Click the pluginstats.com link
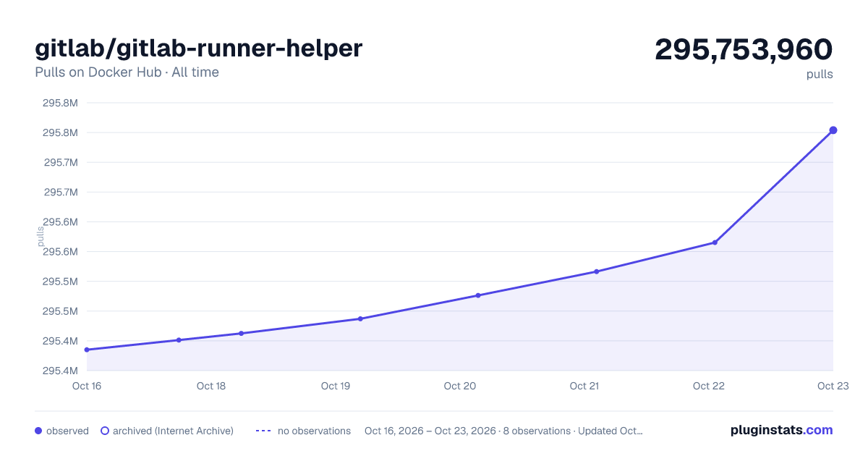Screen dimensions: 868x456 (781, 430)
